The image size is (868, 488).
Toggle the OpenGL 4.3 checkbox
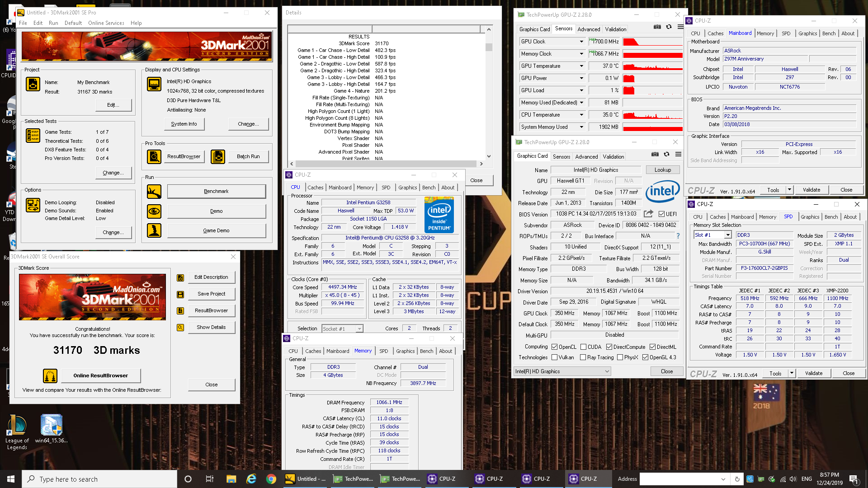click(x=645, y=357)
